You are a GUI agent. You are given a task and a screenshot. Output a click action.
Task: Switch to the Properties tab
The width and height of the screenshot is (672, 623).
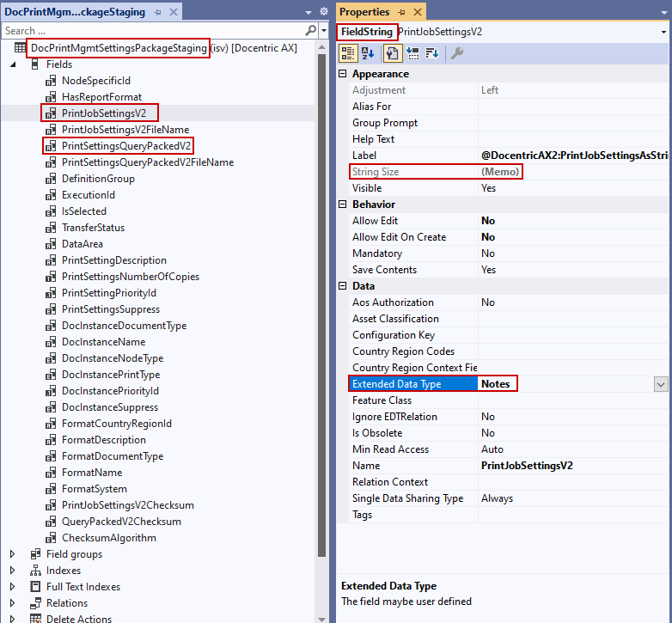(x=364, y=12)
